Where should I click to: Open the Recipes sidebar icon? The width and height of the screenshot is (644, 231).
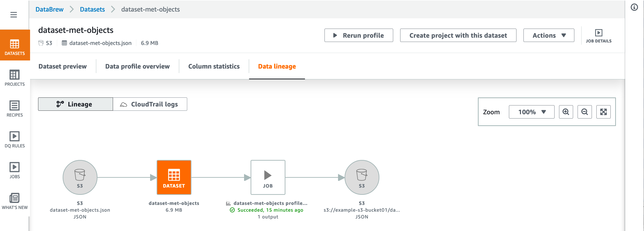pyautogui.click(x=14, y=108)
